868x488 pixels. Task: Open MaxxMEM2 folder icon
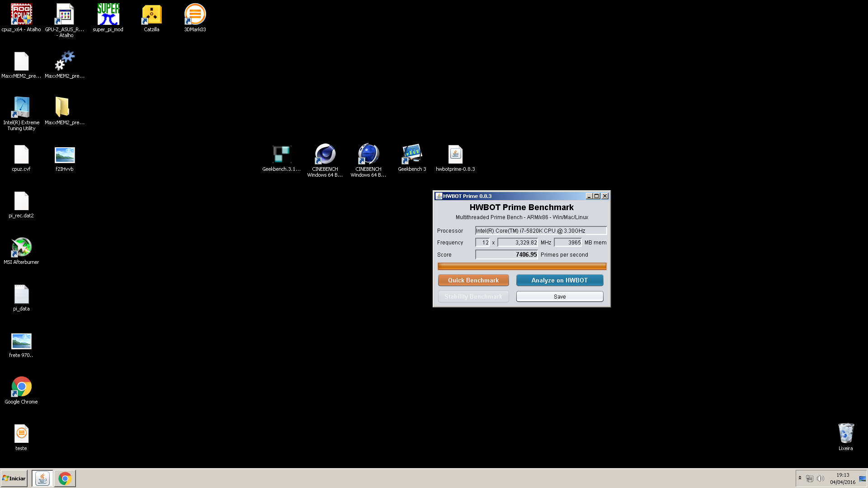pyautogui.click(x=62, y=108)
